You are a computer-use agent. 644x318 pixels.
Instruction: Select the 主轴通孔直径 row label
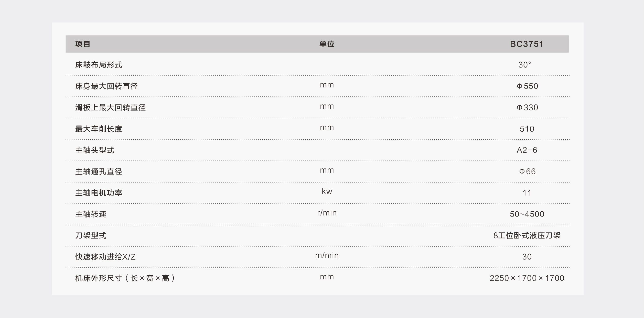[x=99, y=172]
